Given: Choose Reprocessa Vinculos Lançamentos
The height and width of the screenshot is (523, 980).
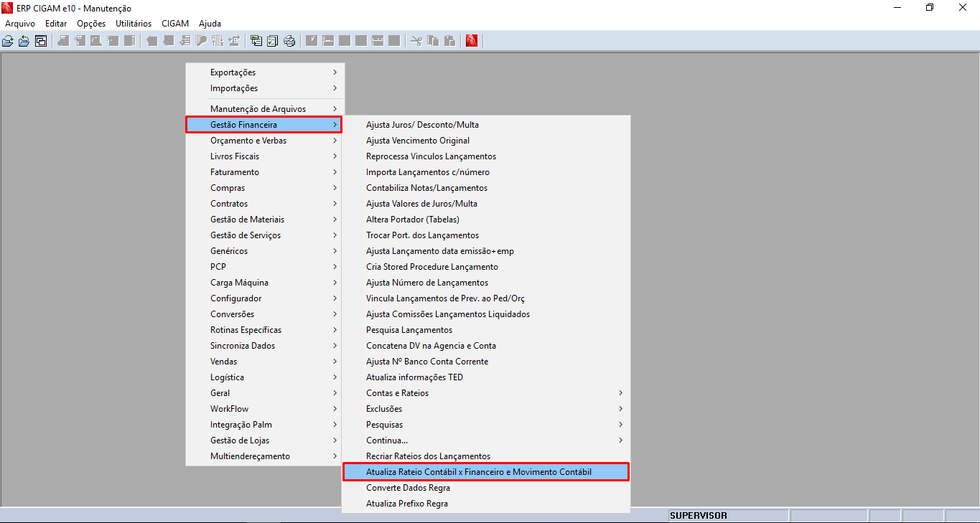Looking at the screenshot, I should point(486,156).
